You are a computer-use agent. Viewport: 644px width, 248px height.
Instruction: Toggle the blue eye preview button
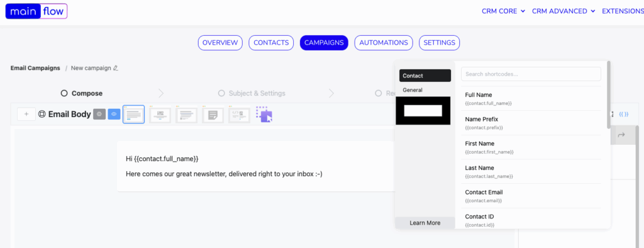point(114,115)
